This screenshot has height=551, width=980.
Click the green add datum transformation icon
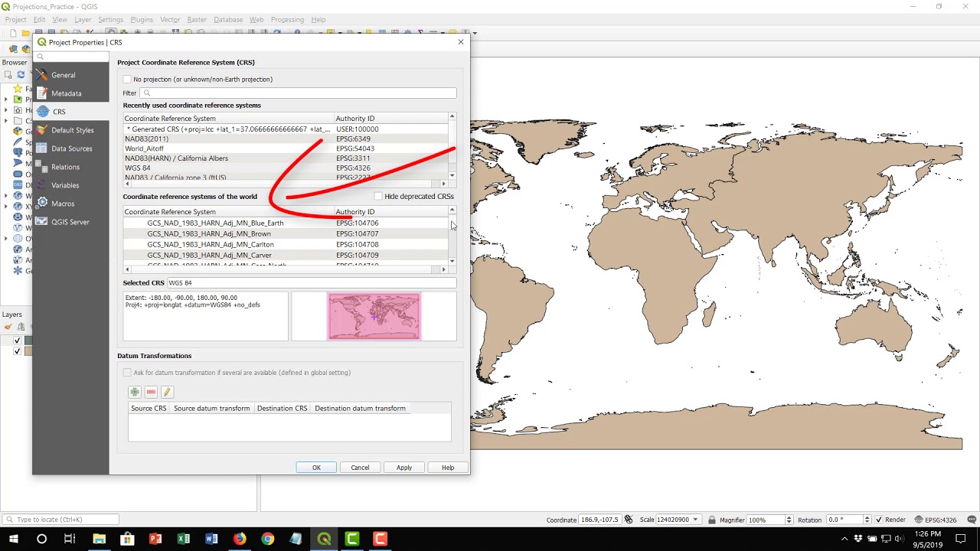[x=135, y=392]
